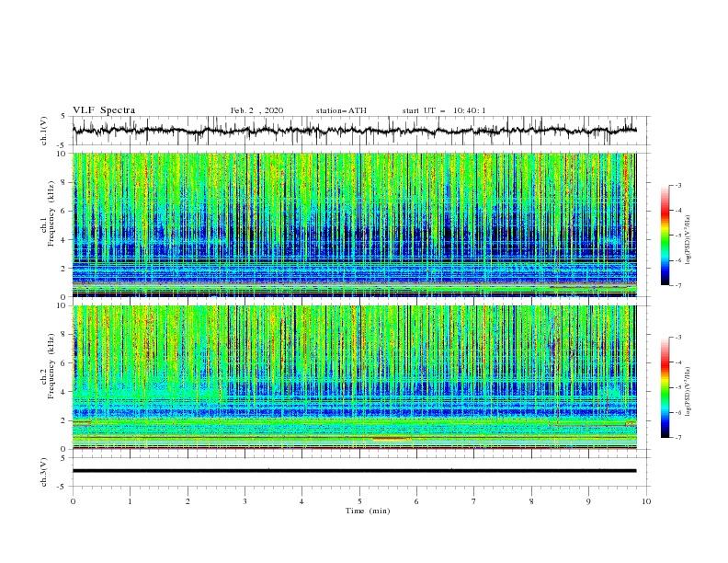
Task: Click the "10" tick on the time axis
Action: click(x=646, y=501)
